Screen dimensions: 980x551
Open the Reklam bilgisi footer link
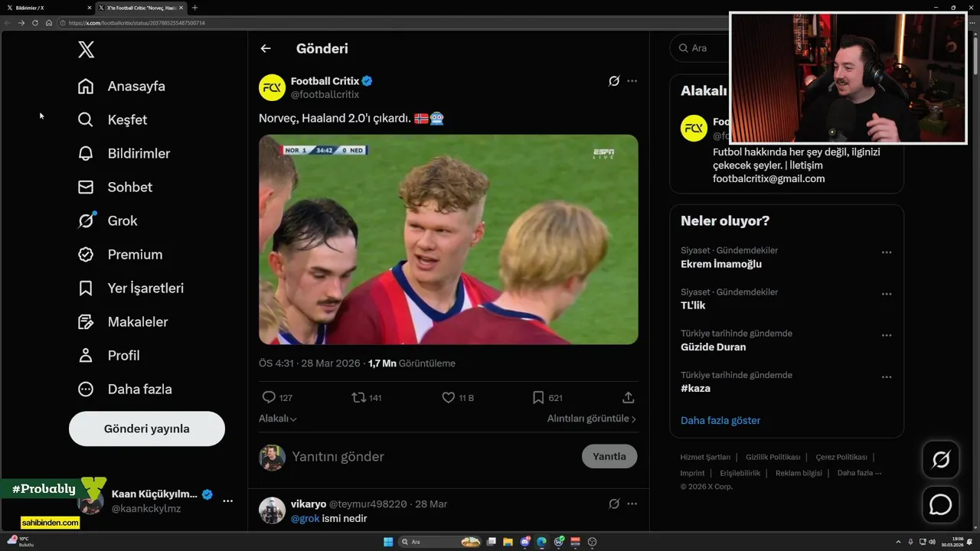799,473
